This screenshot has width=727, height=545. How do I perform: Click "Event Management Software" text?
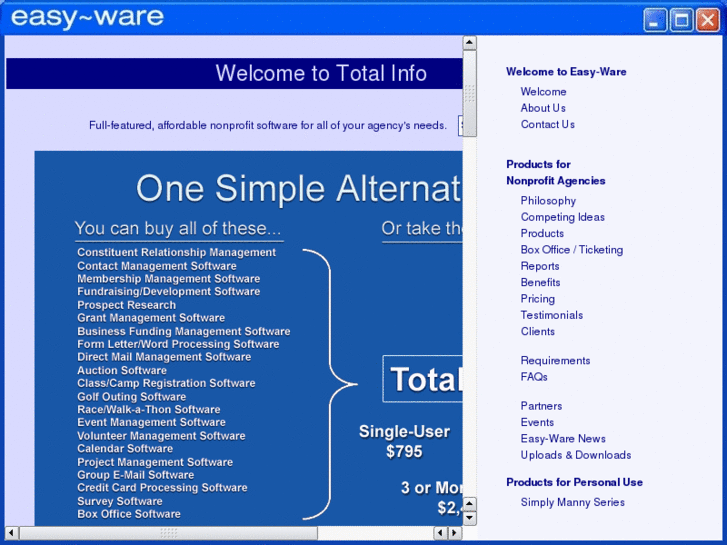(151, 423)
